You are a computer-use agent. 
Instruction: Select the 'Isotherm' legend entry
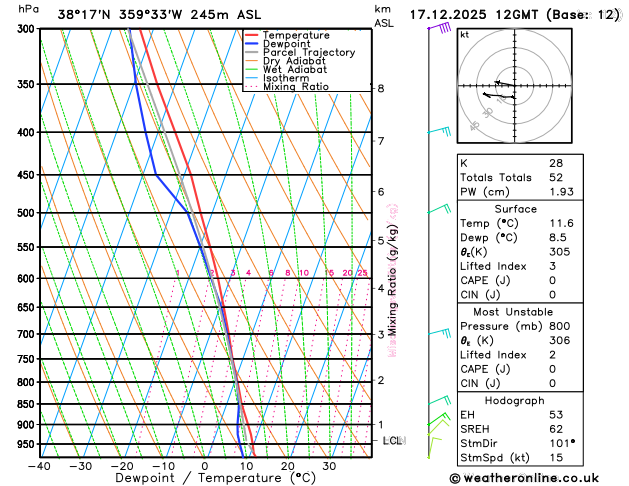[286, 78]
